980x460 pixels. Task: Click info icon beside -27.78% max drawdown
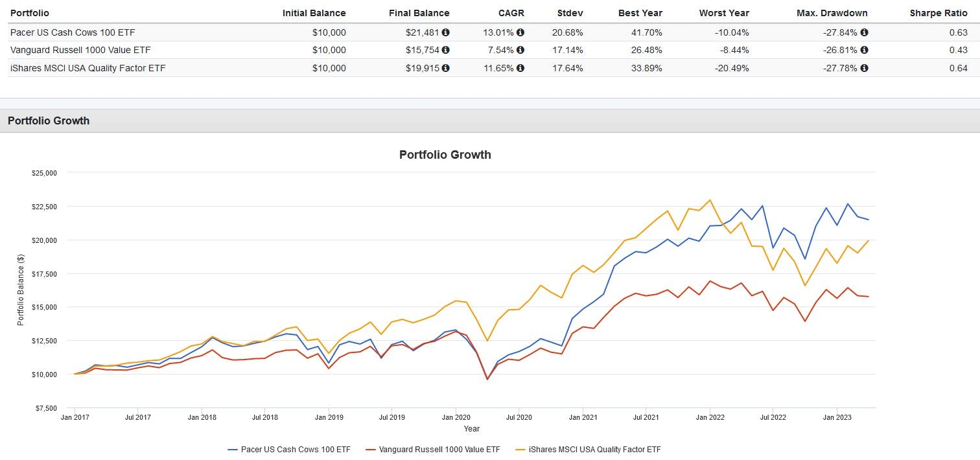pos(864,68)
